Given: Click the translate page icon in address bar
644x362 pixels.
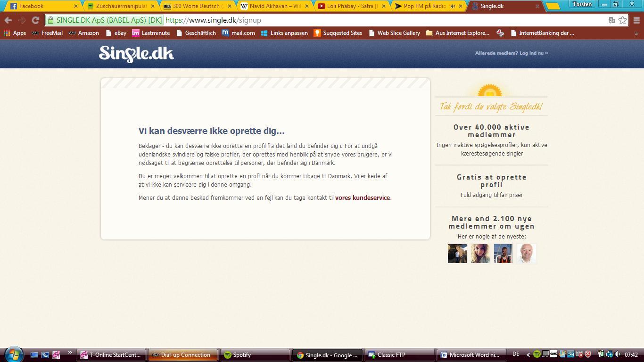Looking at the screenshot, I should tap(611, 20).
